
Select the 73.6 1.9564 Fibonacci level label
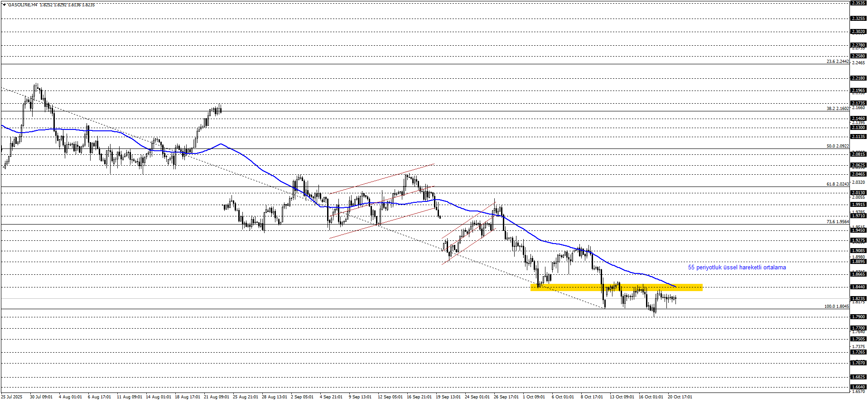[x=837, y=222]
